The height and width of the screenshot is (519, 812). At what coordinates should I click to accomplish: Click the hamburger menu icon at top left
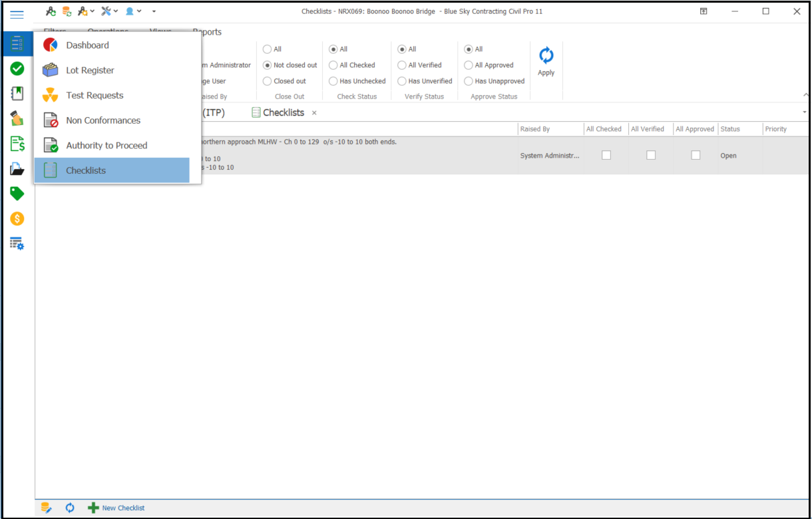pos(17,14)
